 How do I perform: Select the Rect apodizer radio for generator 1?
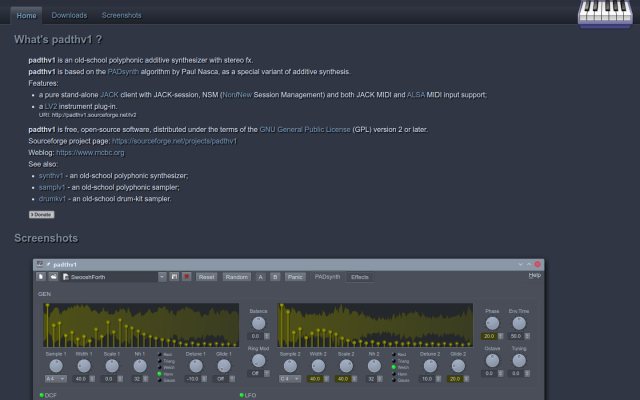point(160,354)
